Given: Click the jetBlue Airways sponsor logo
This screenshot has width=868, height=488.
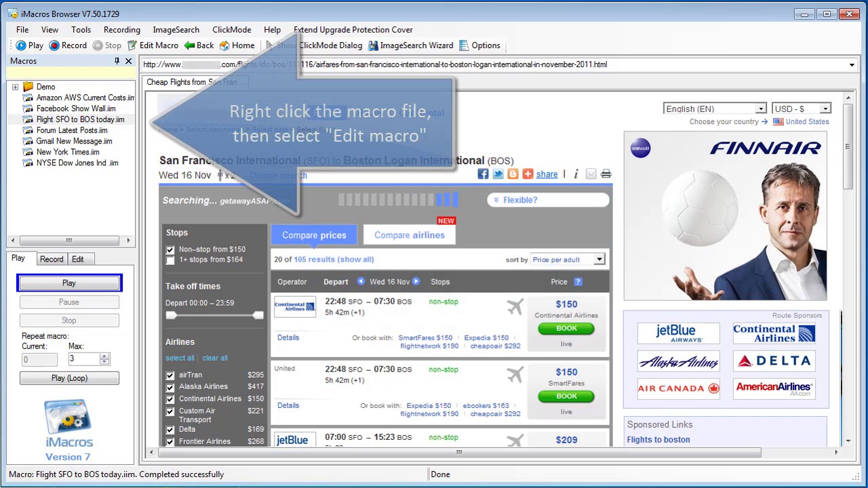Looking at the screenshot, I should (x=678, y=333).
